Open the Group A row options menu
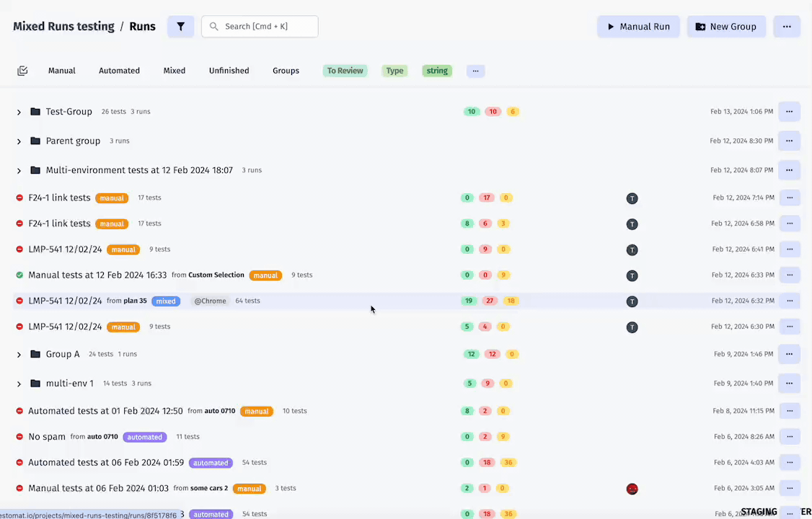This screenshot has width=812, height=519. click(789, 354)
